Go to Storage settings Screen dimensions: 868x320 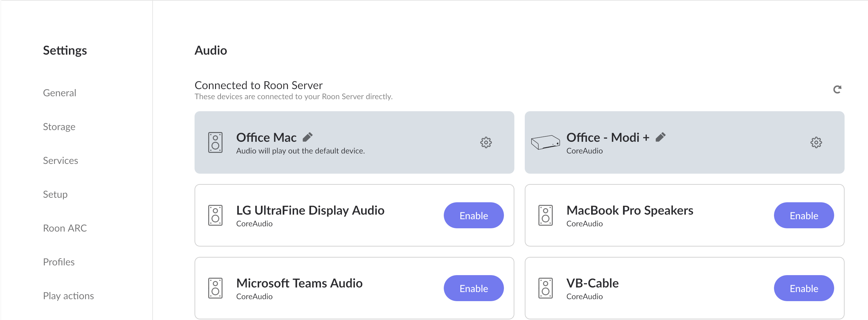59,127
